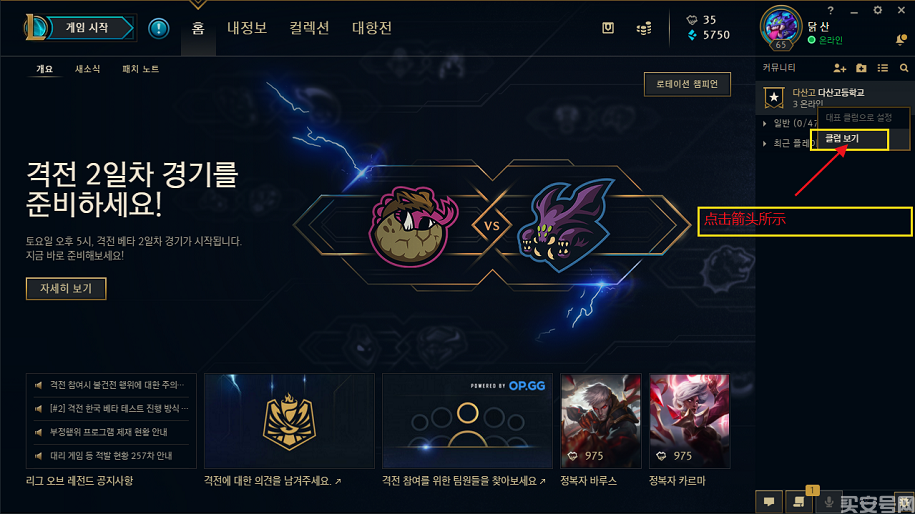Viewport: 915px width, 514px height.
Task: Open the 패치 노트 sub-tab
Action: tap(140, 69)
